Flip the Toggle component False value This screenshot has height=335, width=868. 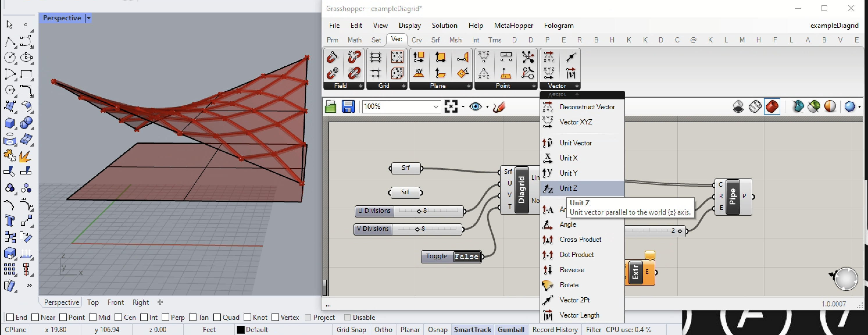click(466, 256)
